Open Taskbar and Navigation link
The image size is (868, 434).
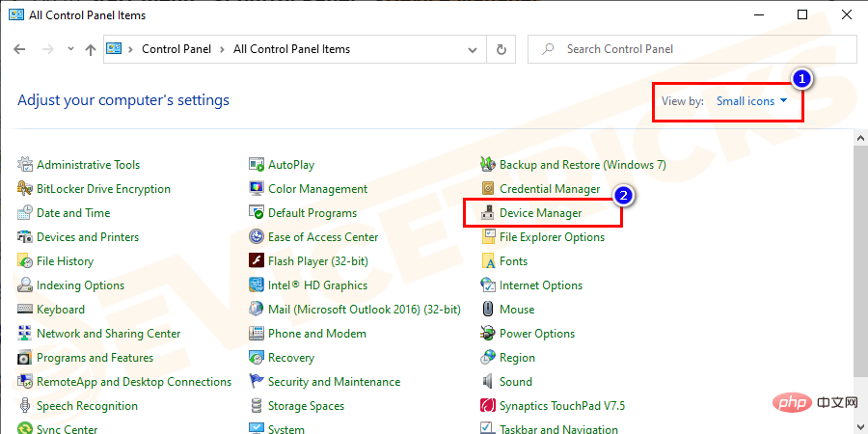tap(558, 429)
